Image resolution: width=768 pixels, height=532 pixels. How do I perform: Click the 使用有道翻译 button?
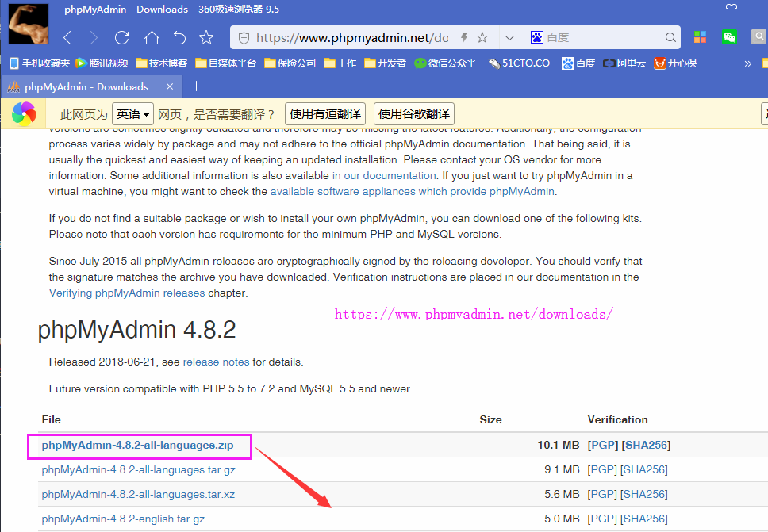point(325,114)
